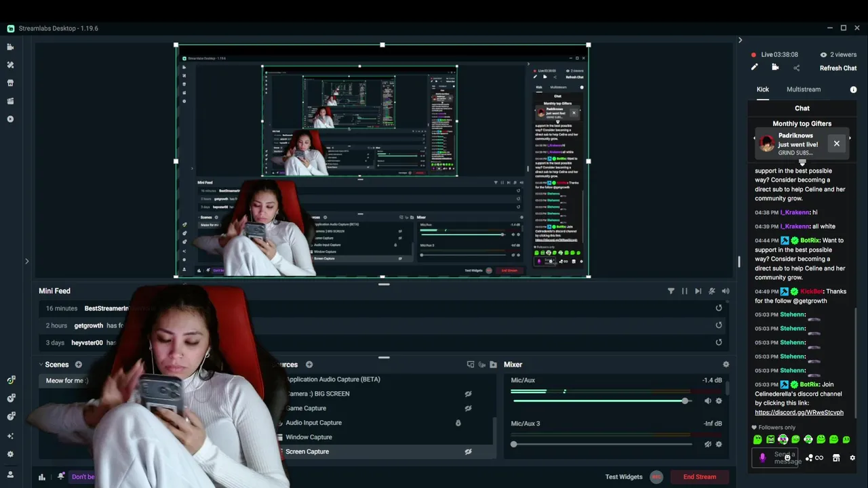Show the Screen Capture source
The width and height of the screenshot is (868, 488).
point(468,451)
